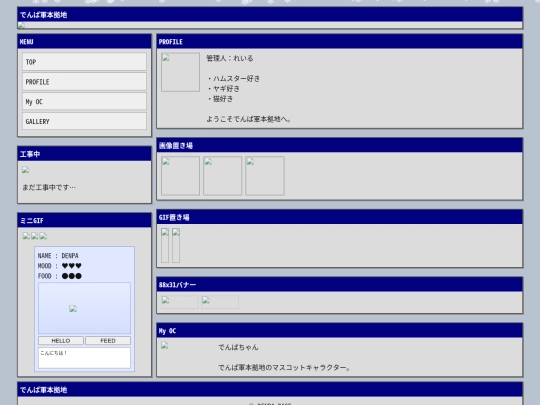Click the footer でんぱ軍本拠地 heading

click(x=43, y=390)
